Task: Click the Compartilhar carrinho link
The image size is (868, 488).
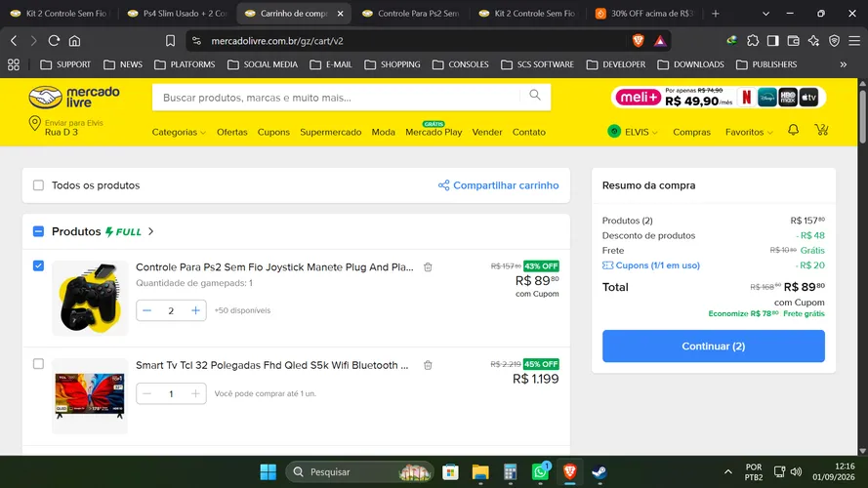Action: (x=498, y=185)
